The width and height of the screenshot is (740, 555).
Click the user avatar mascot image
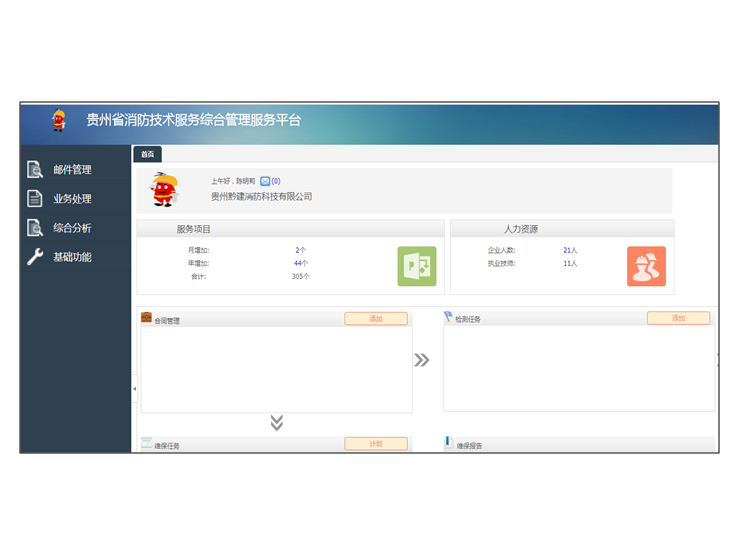click(163, 188)
